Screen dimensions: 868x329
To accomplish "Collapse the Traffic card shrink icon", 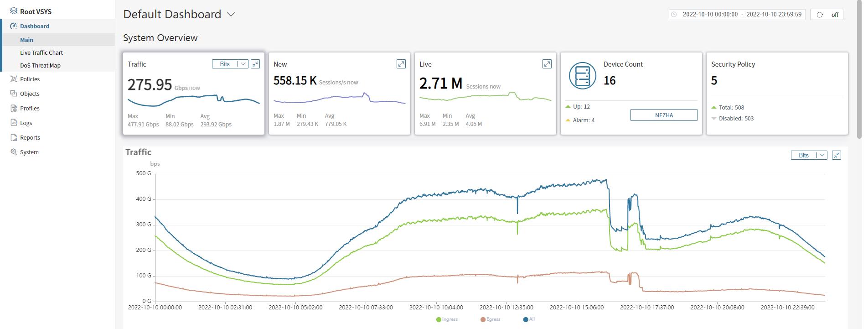I will click(x=255, y=64).
